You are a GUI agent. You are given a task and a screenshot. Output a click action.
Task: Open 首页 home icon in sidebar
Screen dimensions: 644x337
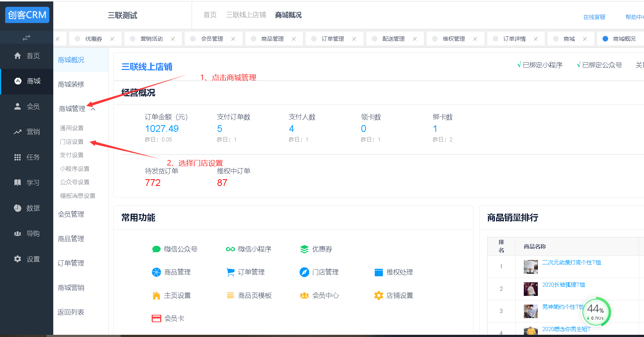(x=17, y=56)
